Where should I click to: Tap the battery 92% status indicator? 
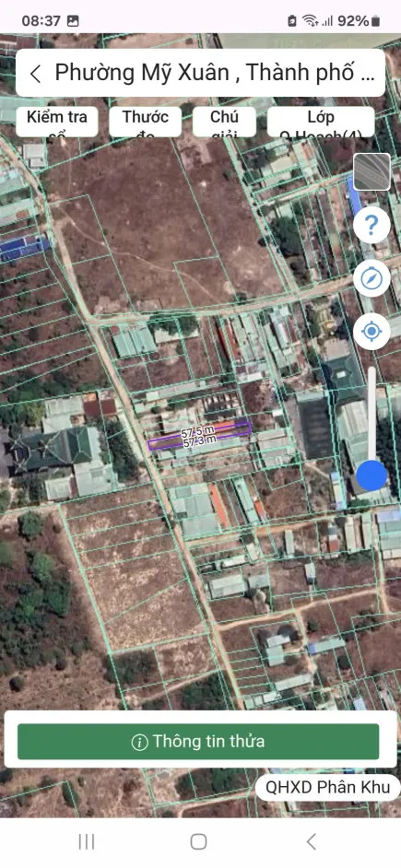pos(359,21)
